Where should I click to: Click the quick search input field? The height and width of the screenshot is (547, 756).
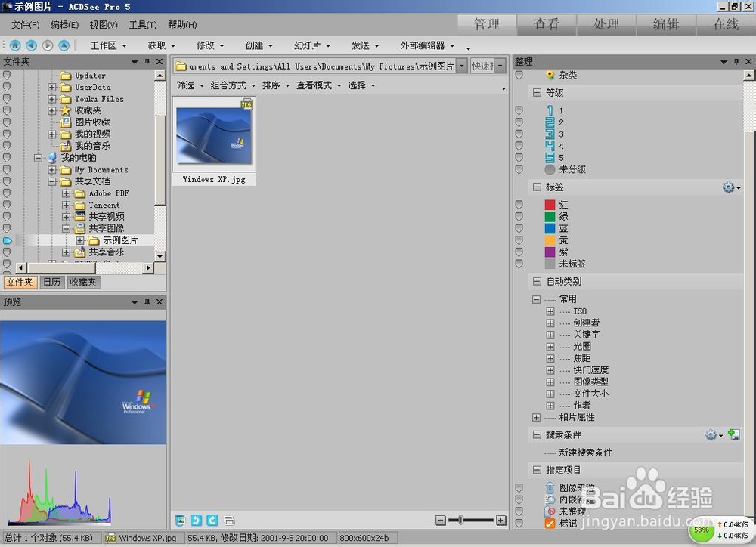(482, 66)
